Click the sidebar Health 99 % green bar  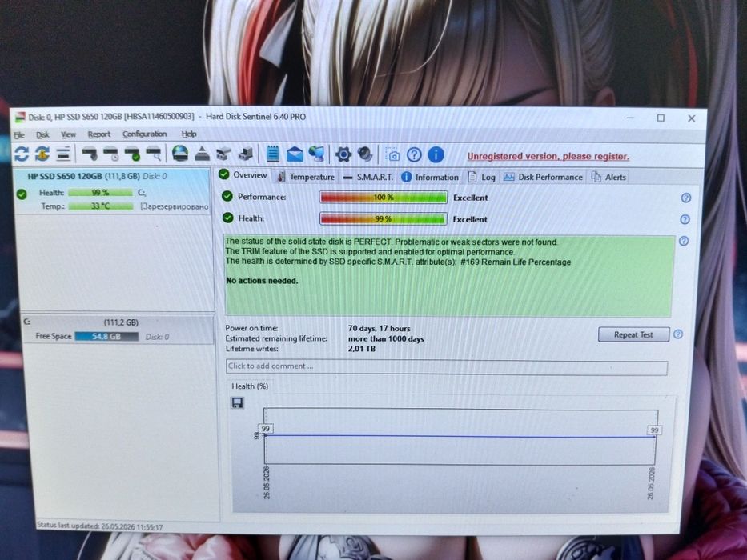coord(101,192)
